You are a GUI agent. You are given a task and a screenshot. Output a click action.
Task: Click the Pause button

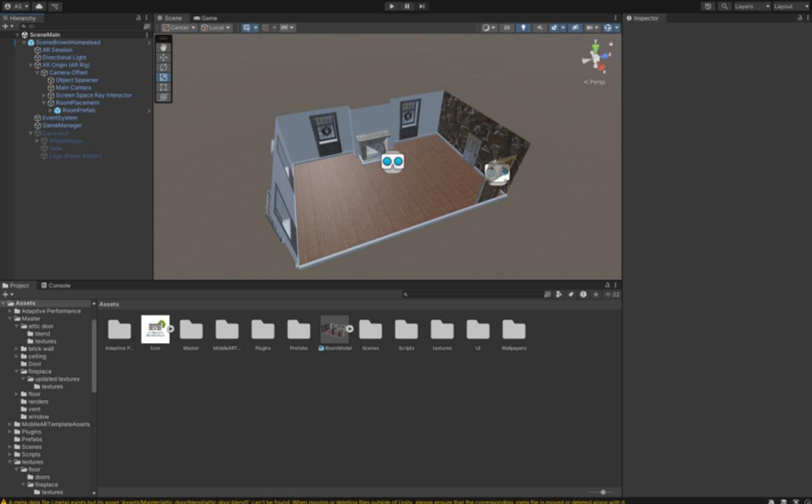406,6
